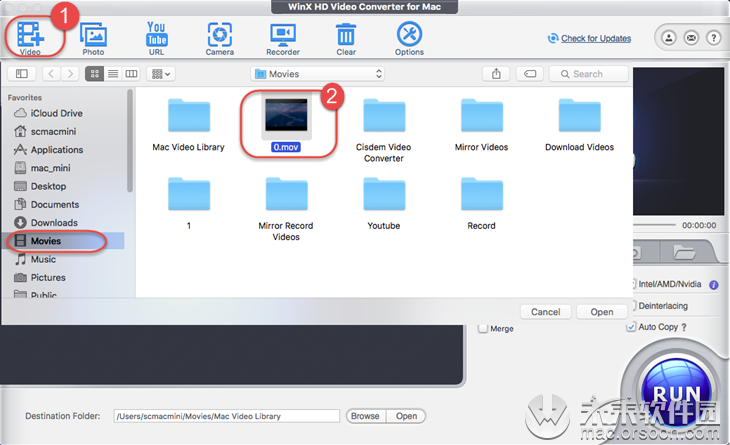The width and height of the screenshot is (730, 445).
Task: Click the open folder icon under preview
Action: pos(684,253)
